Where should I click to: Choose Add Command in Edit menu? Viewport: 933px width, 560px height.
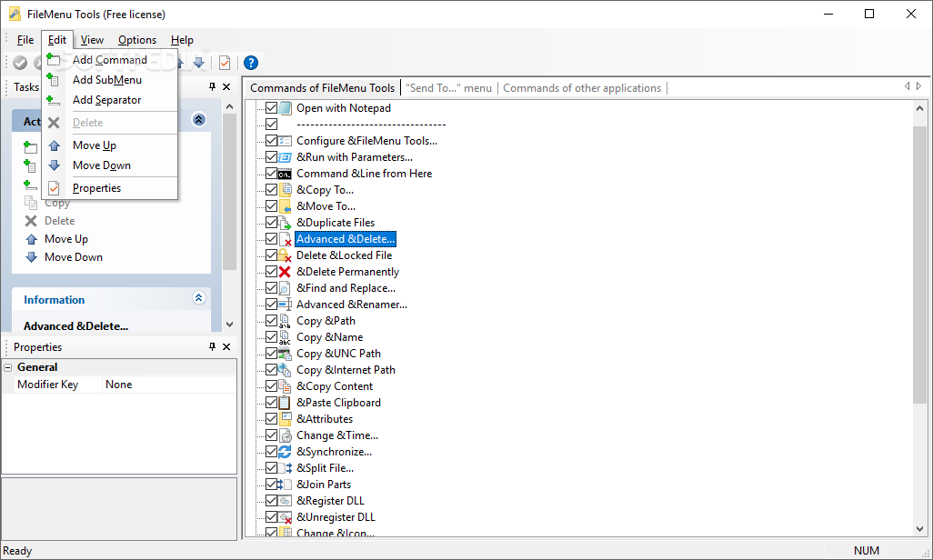point(109,59)
